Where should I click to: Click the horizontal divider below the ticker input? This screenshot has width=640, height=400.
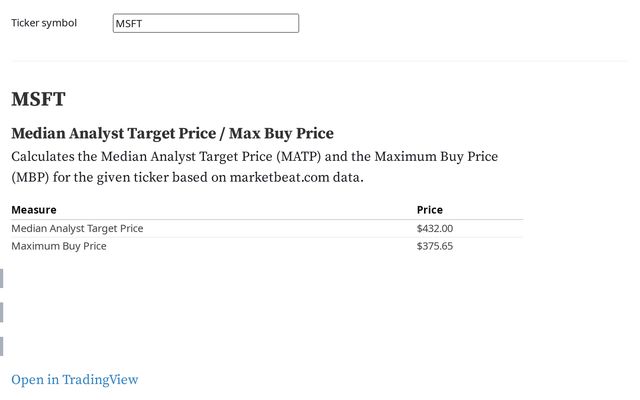click(x=320, y=61)
